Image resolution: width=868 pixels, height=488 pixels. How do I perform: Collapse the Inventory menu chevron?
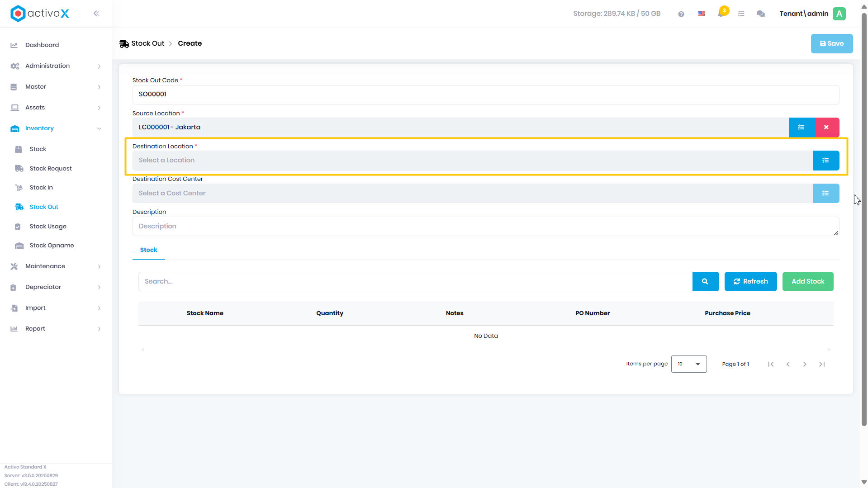click(99, 128)
